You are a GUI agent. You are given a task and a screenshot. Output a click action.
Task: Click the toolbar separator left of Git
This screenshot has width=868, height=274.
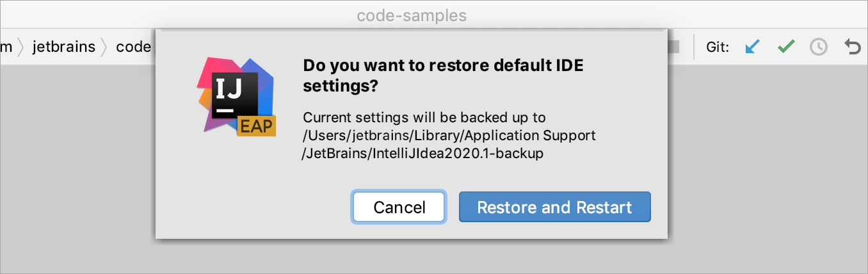694,47
